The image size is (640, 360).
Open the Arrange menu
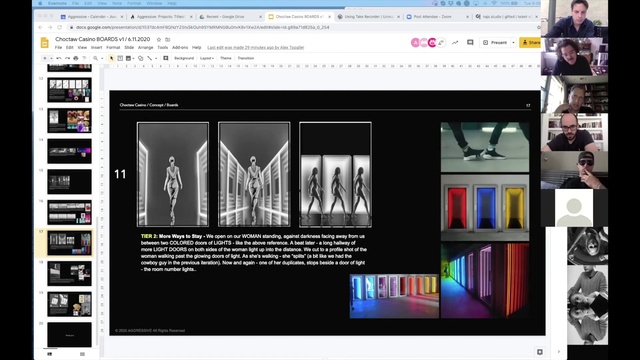click(145, 48)
